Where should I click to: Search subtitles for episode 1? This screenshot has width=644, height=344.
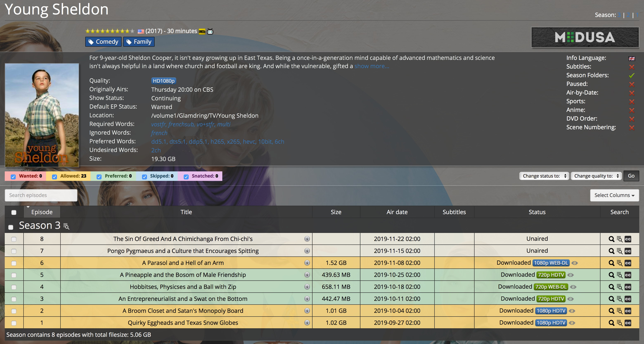[x=628, y=323]
